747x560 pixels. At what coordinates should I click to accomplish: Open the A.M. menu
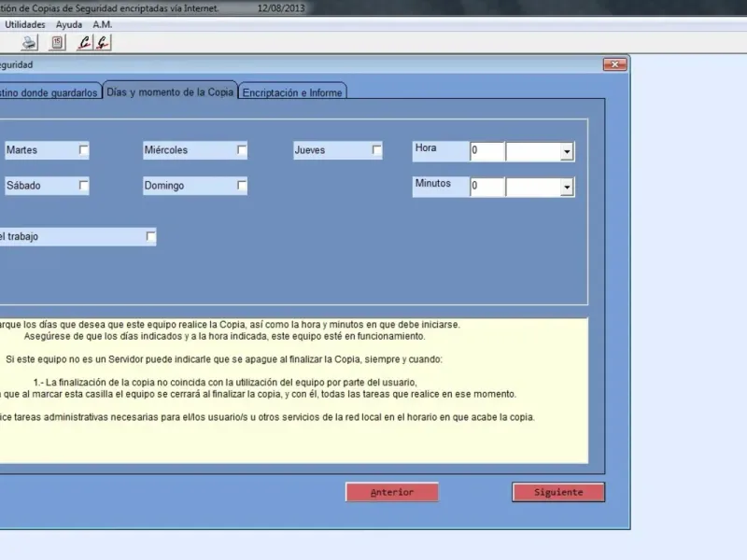103,24
